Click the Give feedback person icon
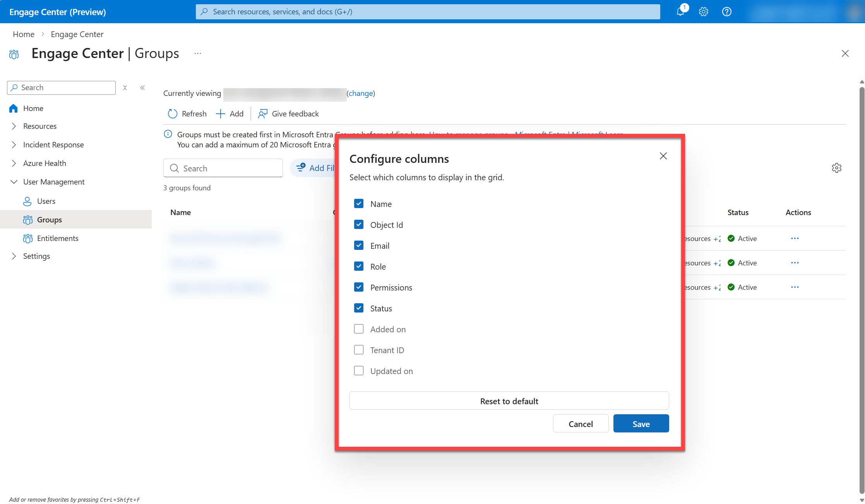 click(263, 114)
